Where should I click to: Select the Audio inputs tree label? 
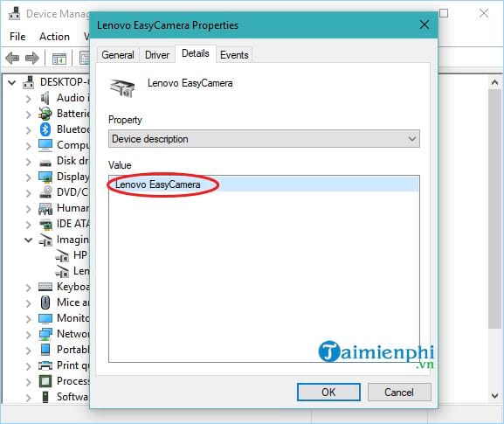click(x=72, y=97)
